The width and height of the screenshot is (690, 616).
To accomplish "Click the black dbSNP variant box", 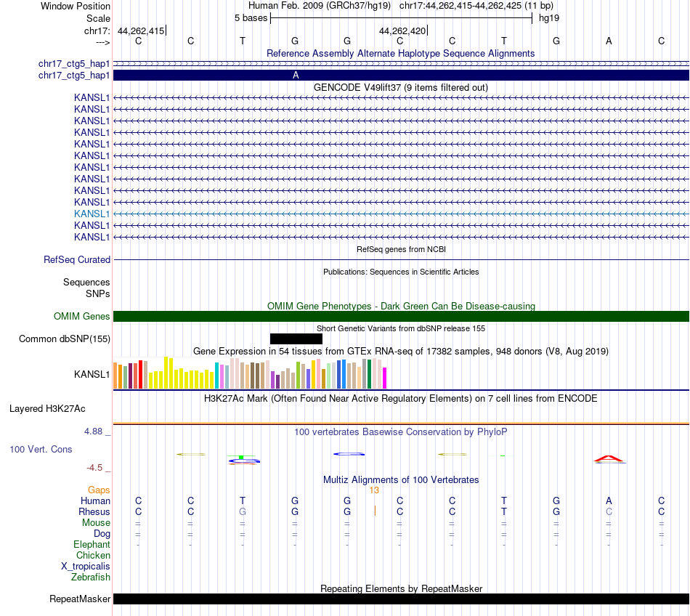I will (x=296, y=339).
